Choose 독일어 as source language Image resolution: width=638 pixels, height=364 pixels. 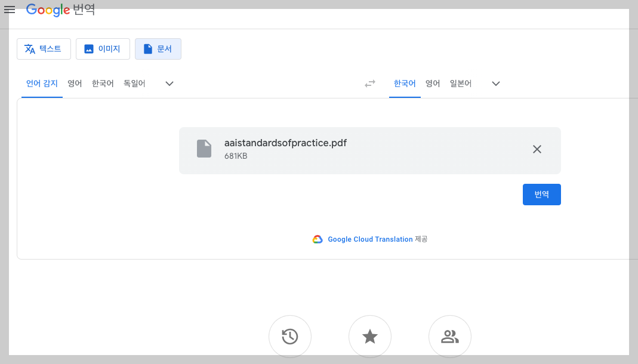(134, 84)
